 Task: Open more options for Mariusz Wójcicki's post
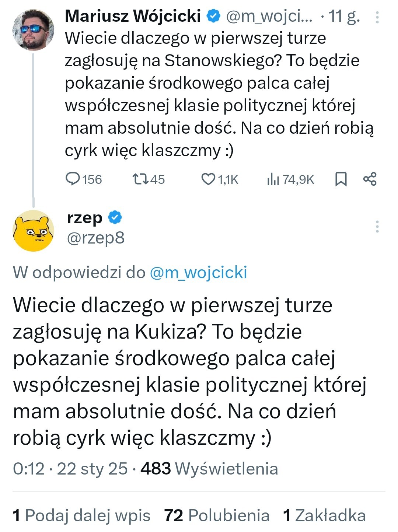377,17
